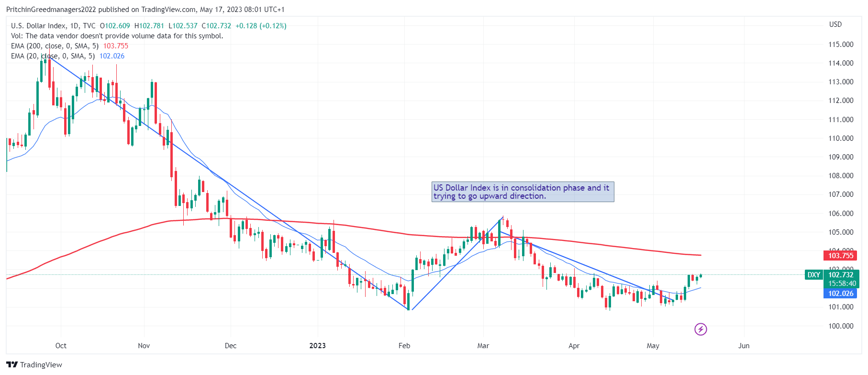Click the TradingView logo at bottom left
868x375 pixels.
tap(34, 364)
